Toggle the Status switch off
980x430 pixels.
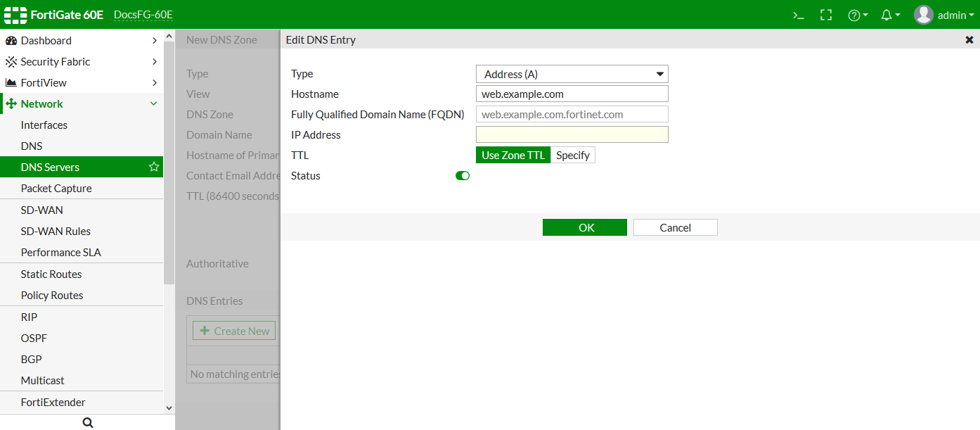click(463, 176)
